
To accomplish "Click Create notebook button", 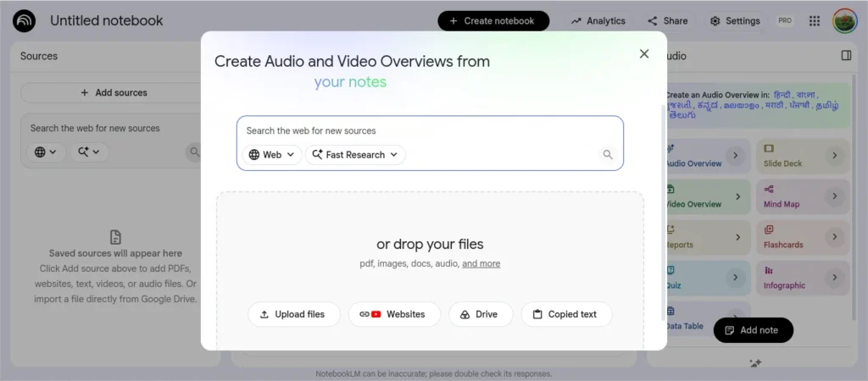I will pyautogui.click(x=493, y=21).
